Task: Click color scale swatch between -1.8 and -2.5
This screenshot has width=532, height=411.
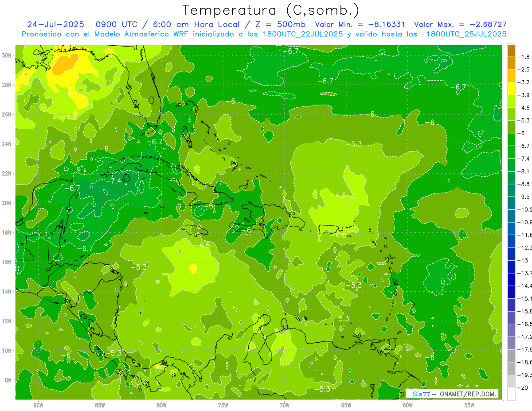Action: point(511,63)
